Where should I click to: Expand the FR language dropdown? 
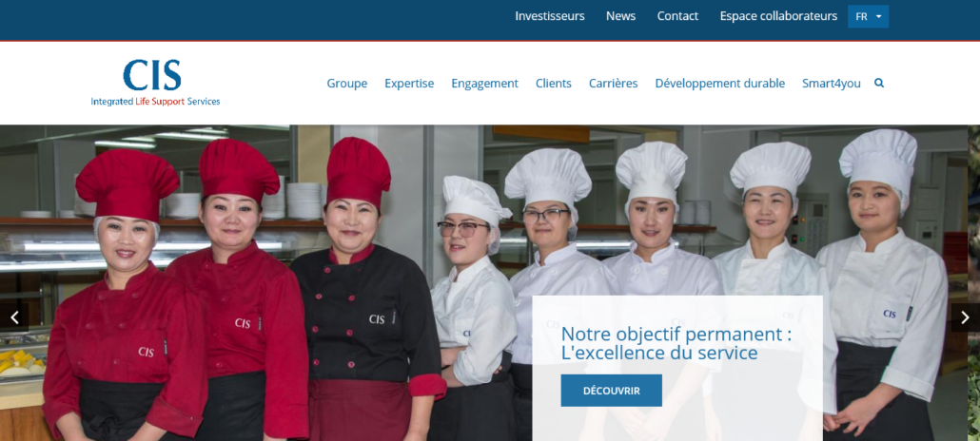pyautogui.click(x=868, y=16)
